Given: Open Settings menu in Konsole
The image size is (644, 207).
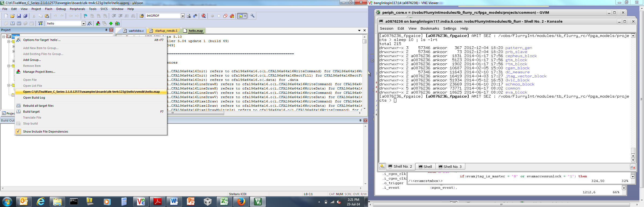Looking at the screenshot, I should coord(450,28).
